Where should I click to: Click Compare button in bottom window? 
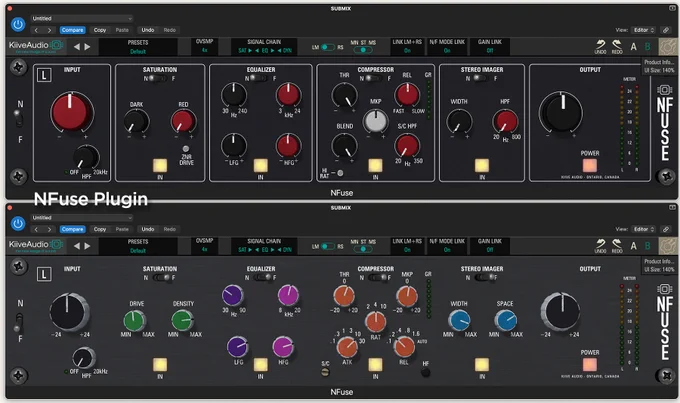pos(72,229)
